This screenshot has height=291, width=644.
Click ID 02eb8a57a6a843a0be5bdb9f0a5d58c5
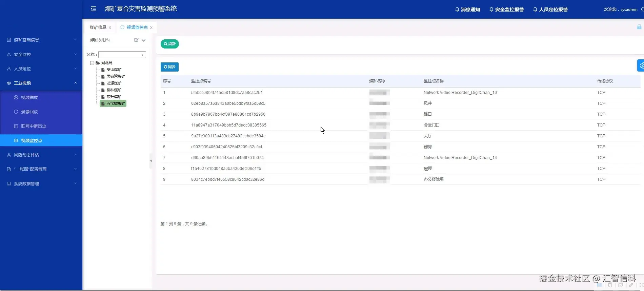pyautogui.click(x=228, y=103)
